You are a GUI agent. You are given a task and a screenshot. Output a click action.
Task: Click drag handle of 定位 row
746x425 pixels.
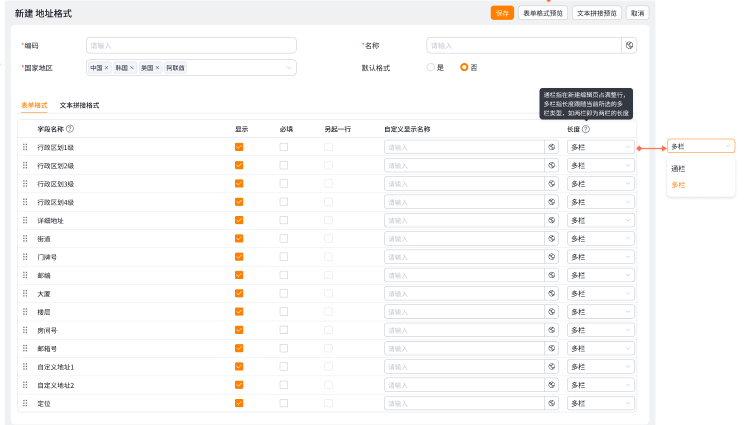point(25,403)
